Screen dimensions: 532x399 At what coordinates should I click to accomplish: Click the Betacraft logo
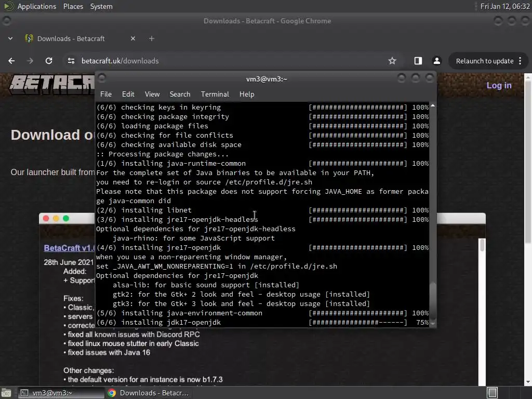[52, 85]
